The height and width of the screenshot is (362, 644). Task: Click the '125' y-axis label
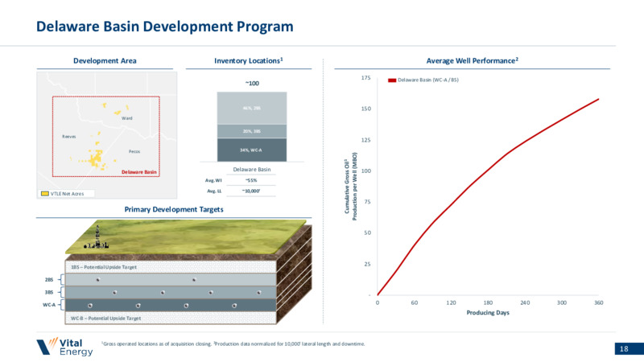(x=366, y=140)
